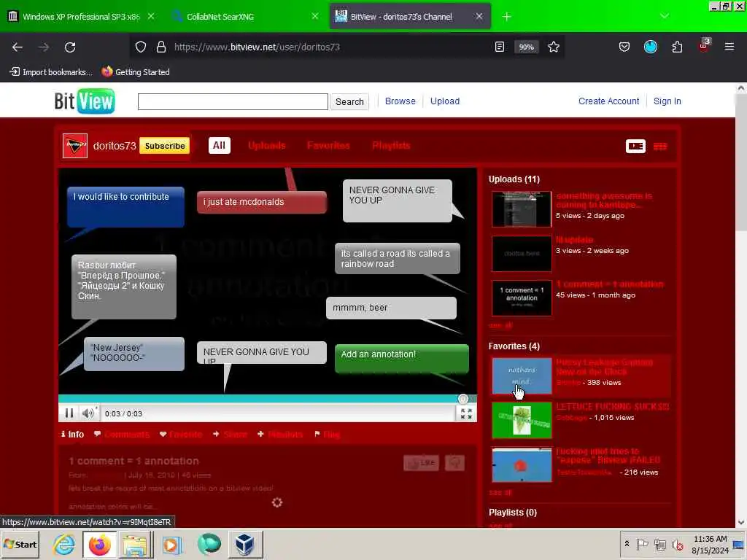Open the Extensions puzzle icon
This screenshot has width=747, height=560.
coord(677,47)
